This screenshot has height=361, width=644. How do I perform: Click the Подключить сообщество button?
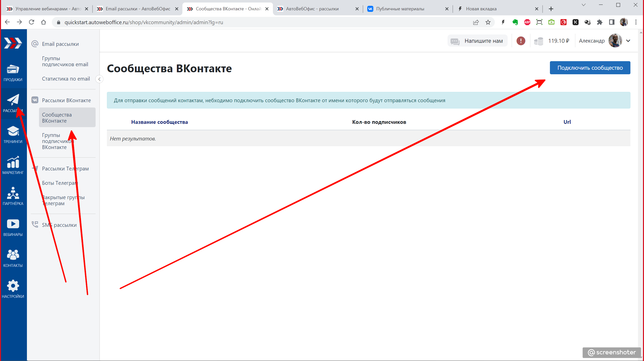pyautogui.click(x=590, y=68)
